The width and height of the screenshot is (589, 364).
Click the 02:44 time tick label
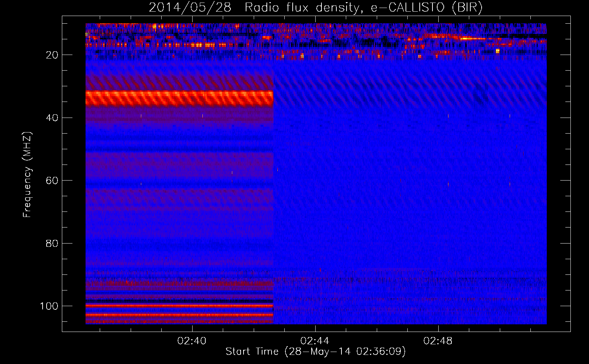[315, 341]
